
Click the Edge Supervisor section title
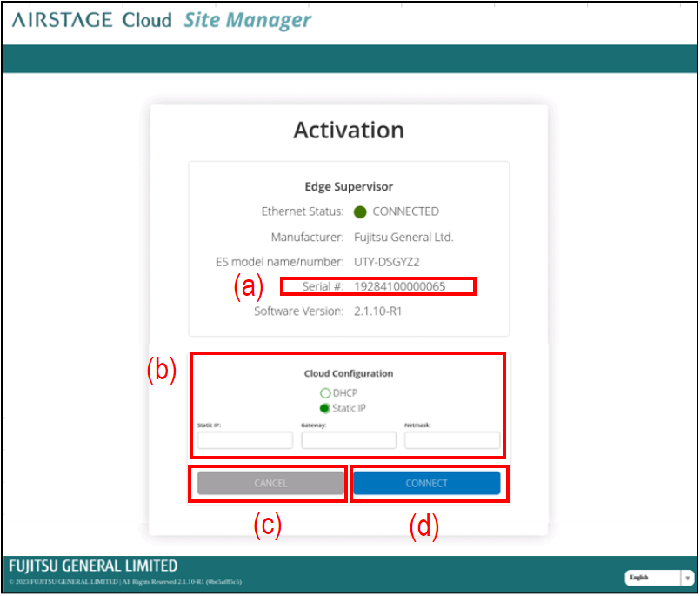(349, 186)
